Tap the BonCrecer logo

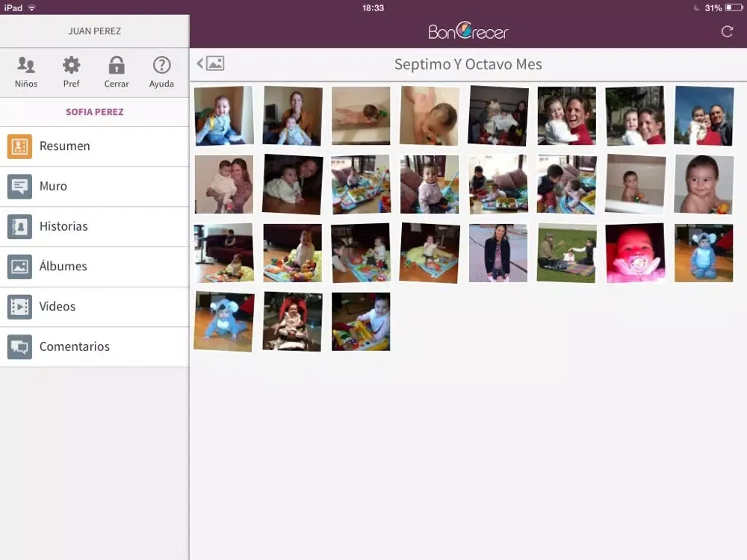468,31
